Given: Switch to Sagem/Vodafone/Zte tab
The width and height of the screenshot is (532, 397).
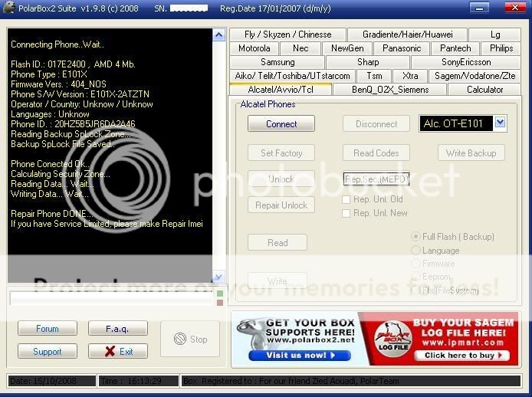Looking at the screenshot, I should coord(475,76).
